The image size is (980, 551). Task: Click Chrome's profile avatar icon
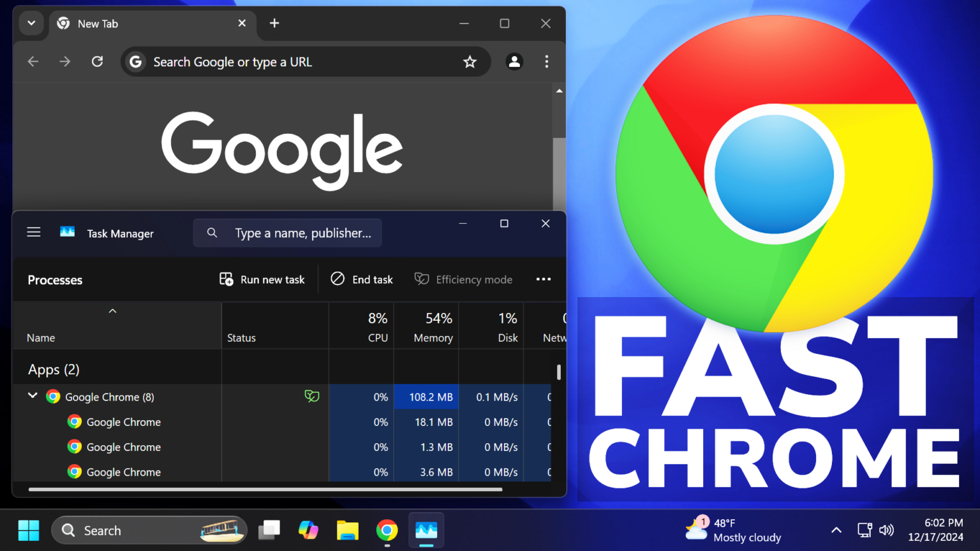[x=514, y=62]
